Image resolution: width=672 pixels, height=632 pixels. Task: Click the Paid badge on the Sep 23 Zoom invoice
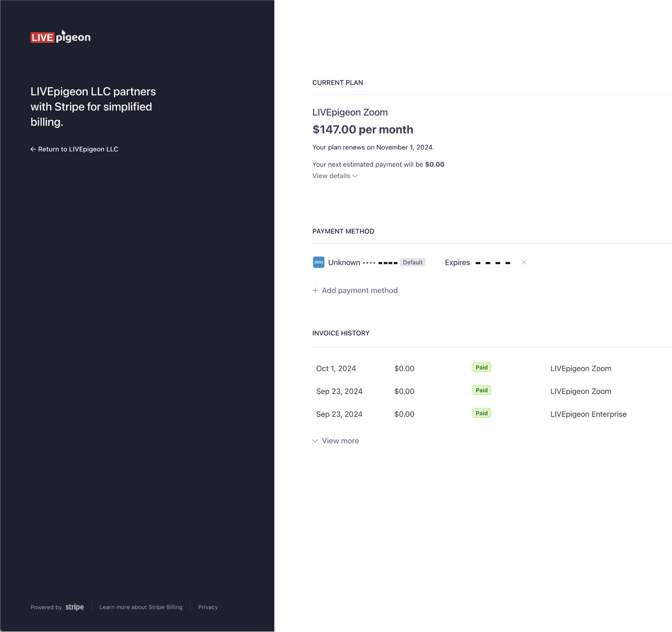click(x=481, y=390)
